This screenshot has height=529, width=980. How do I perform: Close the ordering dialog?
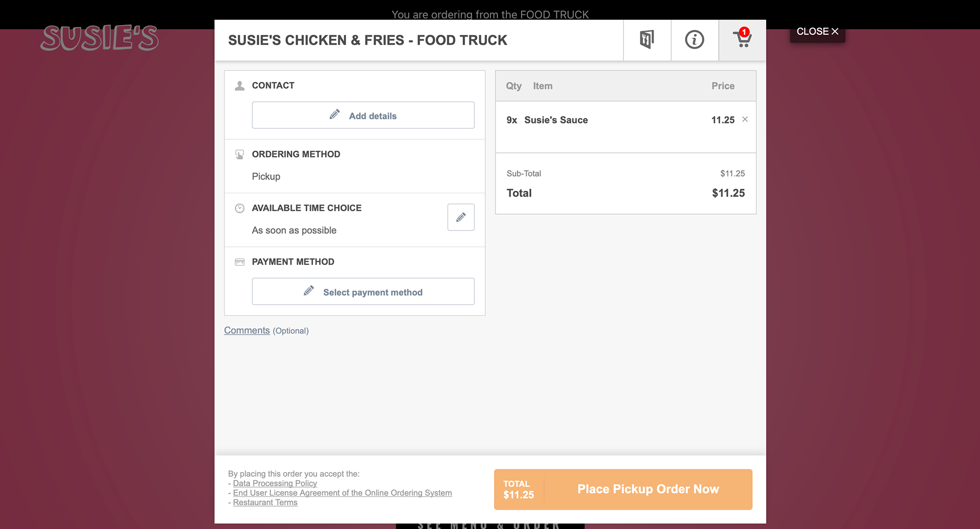pos(817,32)
